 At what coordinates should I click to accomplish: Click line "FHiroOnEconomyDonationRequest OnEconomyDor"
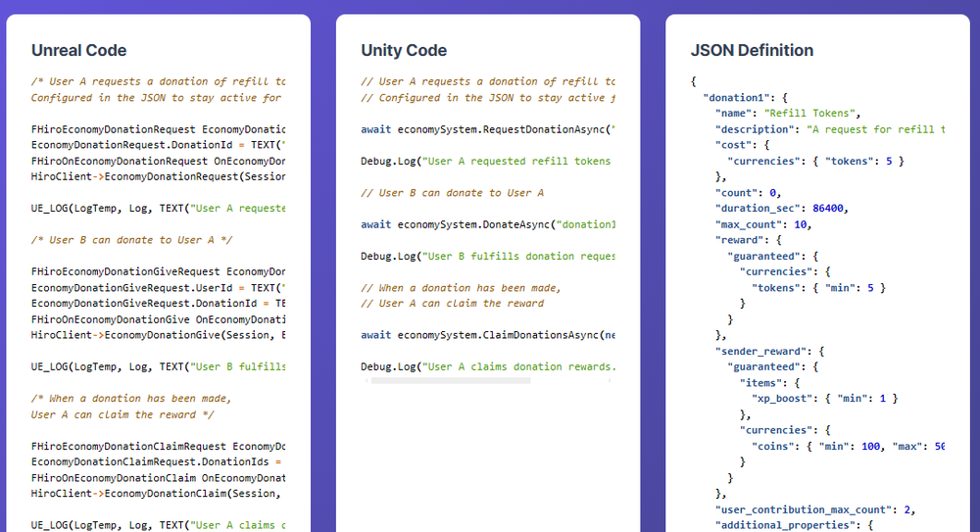click(x=158, y=162)
